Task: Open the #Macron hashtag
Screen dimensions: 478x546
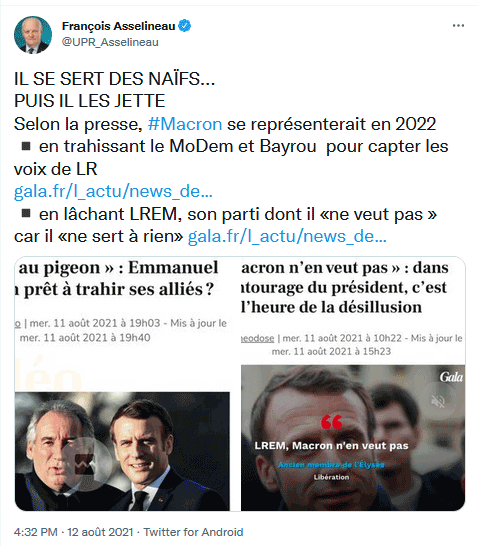Action: pos(185,124)
